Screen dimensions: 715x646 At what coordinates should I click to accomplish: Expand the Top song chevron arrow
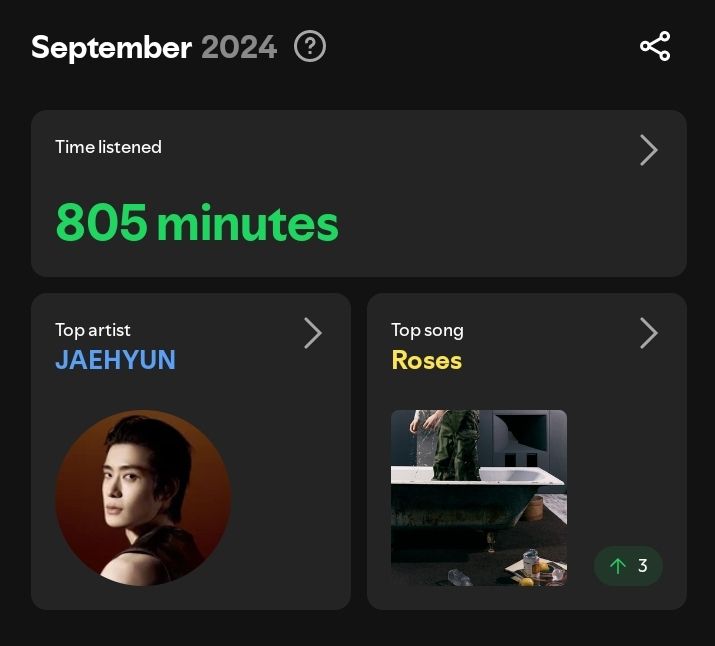click(x=648, y=333)
